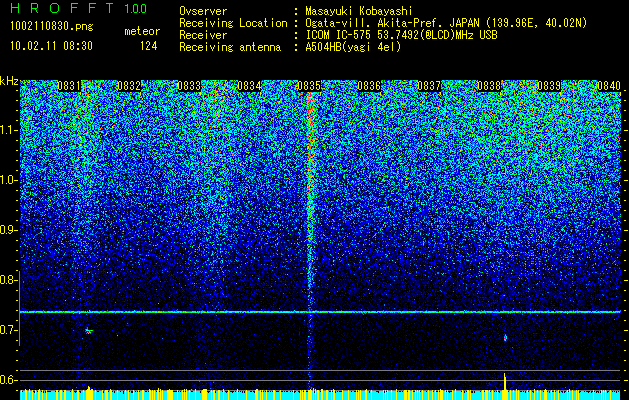
Task: Click the 0837 time marker
Action: click(429, 86)
